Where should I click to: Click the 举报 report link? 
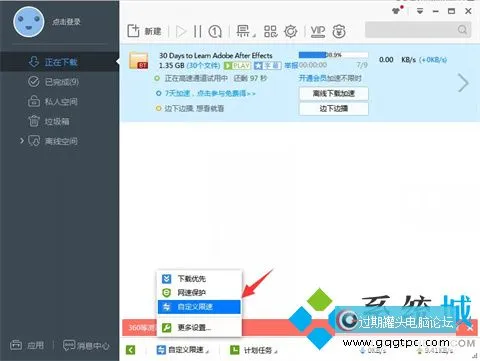tap(291, 65)
